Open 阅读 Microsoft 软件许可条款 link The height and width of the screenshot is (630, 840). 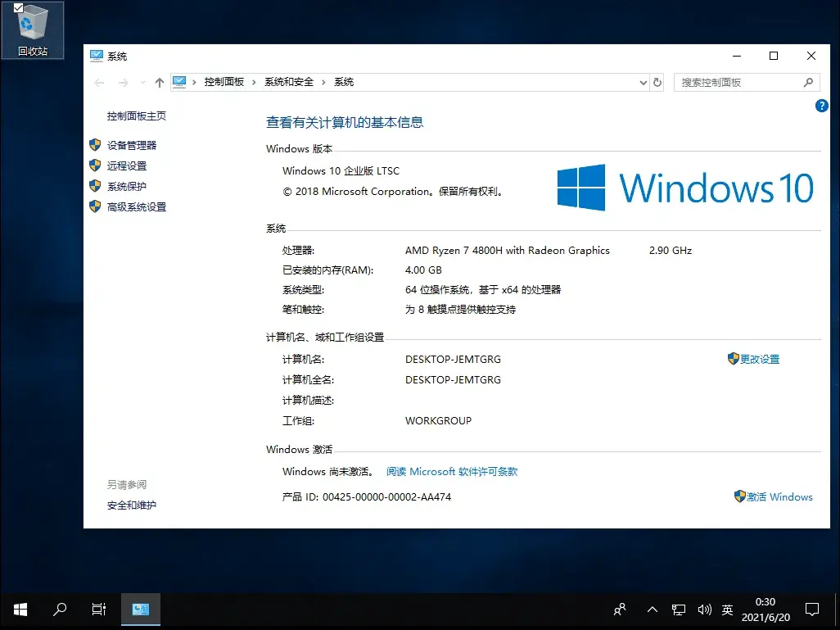point(452,471)
